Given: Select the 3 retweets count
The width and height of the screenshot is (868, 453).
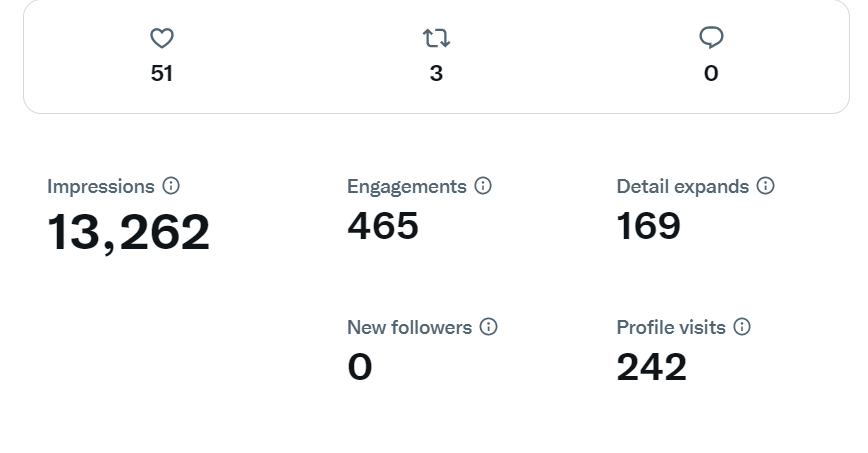Looking at the screenshot, I should 436,73.
